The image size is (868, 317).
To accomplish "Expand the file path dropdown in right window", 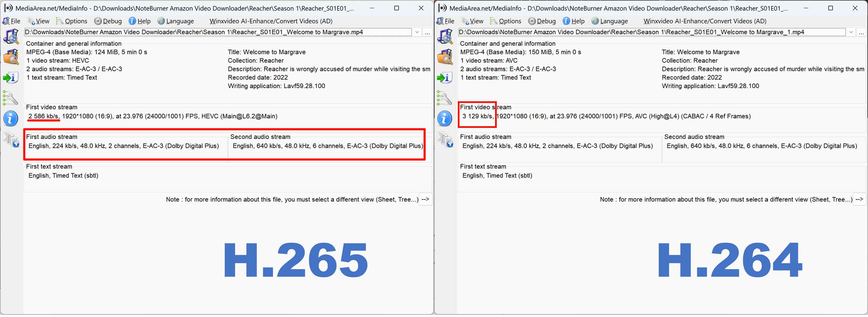I will pos(851,32).
